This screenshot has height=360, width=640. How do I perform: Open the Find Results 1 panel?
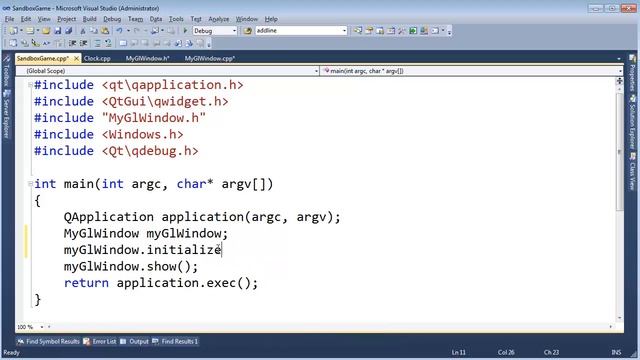point(175,342)
